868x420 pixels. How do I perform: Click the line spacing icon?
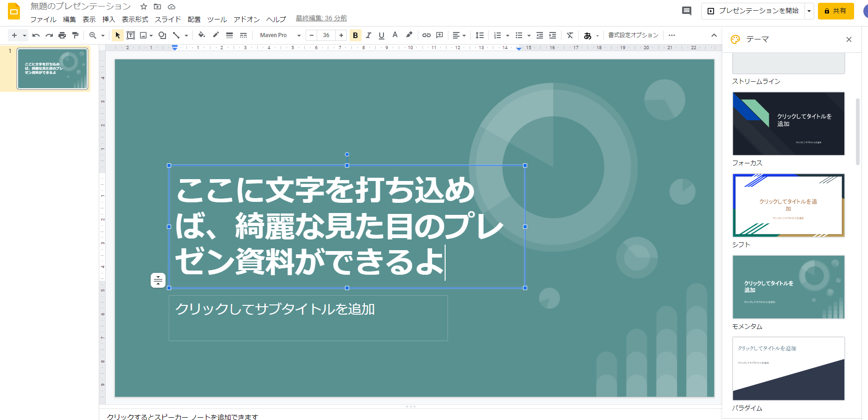pyautogui.click(x=479, y=35)
